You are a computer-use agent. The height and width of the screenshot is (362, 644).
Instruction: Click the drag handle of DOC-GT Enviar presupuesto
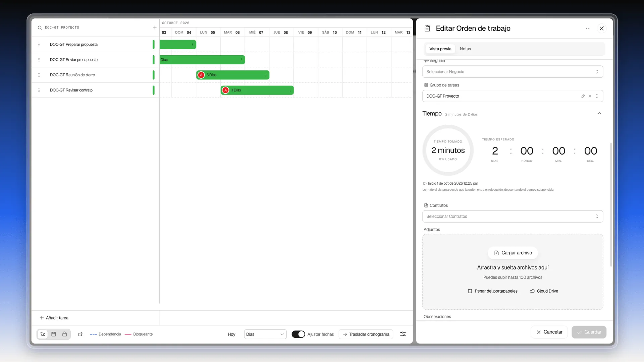click(x=39, y=60)
